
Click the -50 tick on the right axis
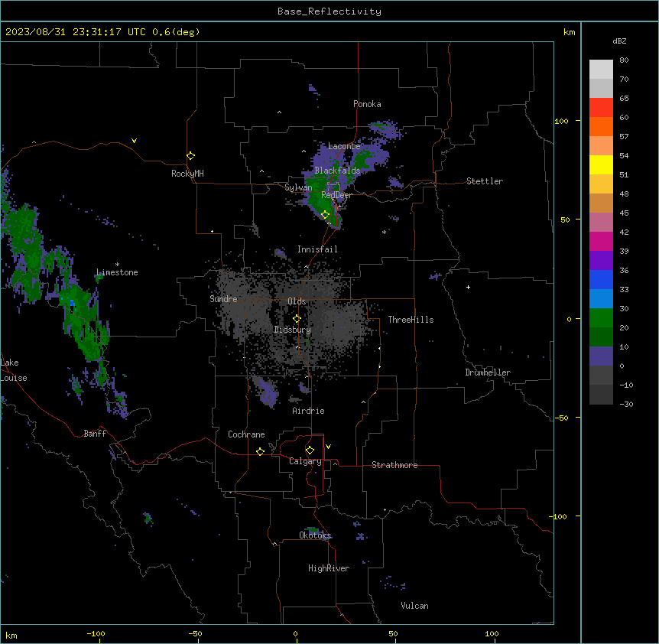pos(561,418)
